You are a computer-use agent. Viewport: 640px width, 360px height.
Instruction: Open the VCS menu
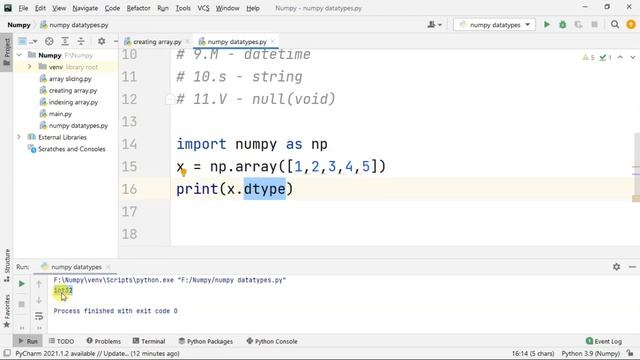click(203, 8)
